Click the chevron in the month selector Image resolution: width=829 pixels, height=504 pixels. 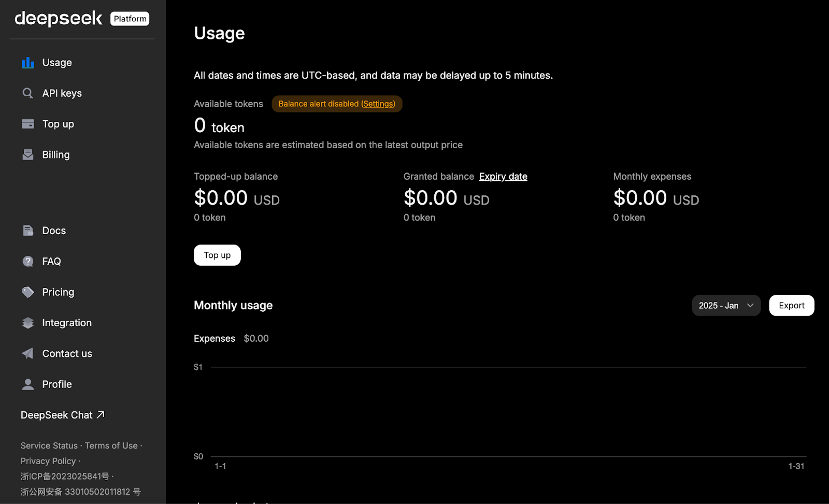point(750,306)
